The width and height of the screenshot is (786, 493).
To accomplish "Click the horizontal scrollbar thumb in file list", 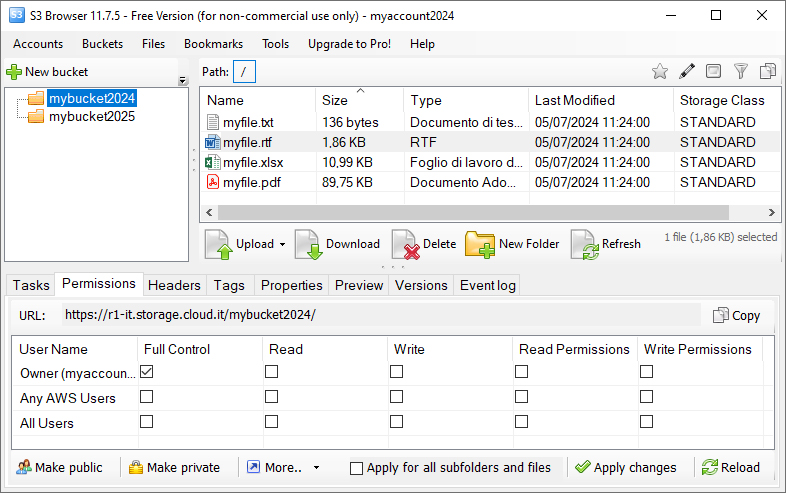I will 473,213.
